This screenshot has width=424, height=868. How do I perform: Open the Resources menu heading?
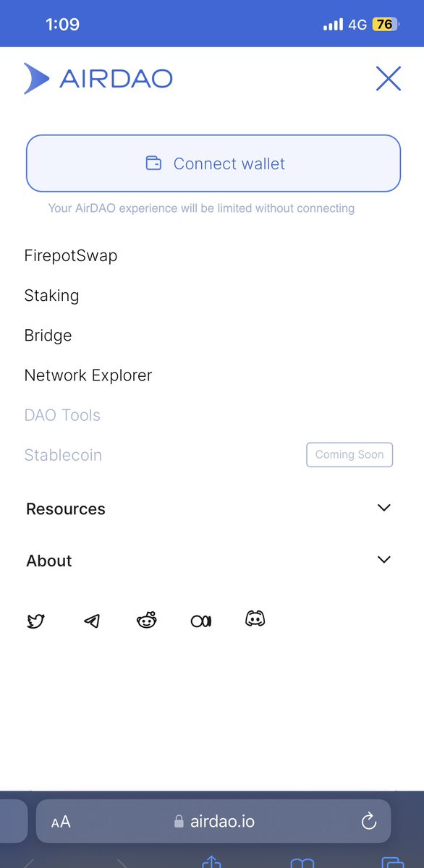pos(66,509)
